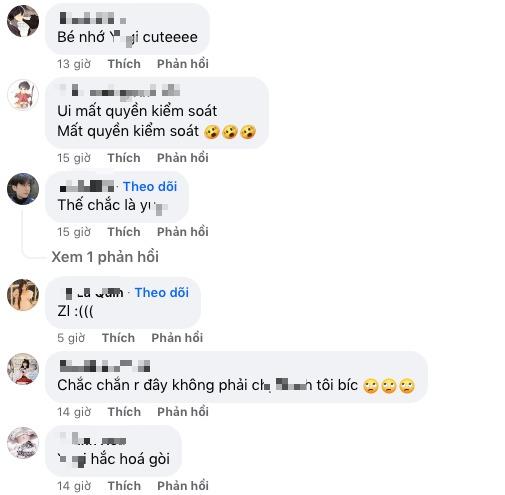Open avatar of 'Chắc chắn r' commenter

click(x=23, y=369)
